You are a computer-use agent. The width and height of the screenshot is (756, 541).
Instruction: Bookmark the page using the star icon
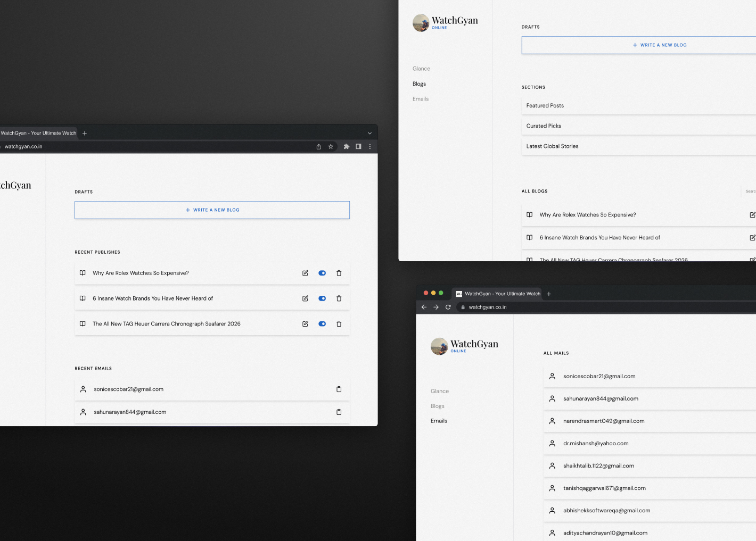(331, 146)
